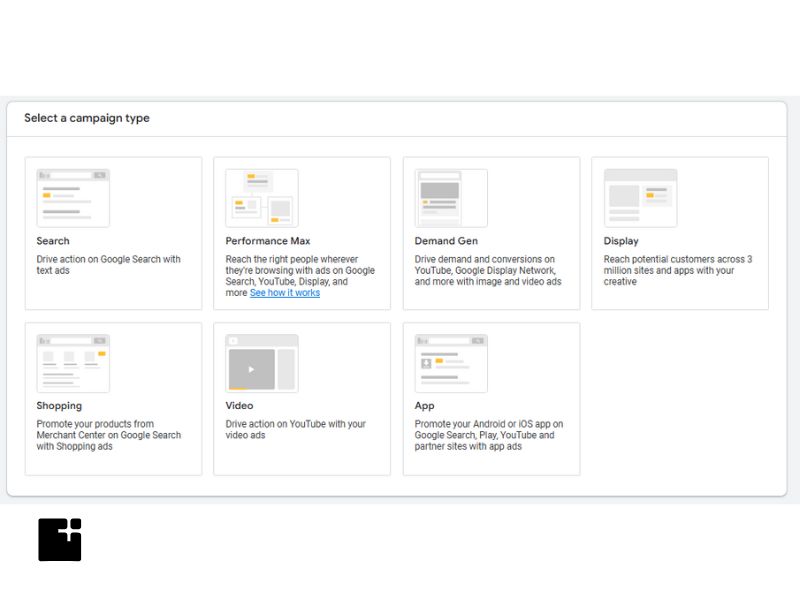Screen dimensions: 800x600
Task: Pick the Shopping campaign illustration icon
Action: click(x=73, y=363)
